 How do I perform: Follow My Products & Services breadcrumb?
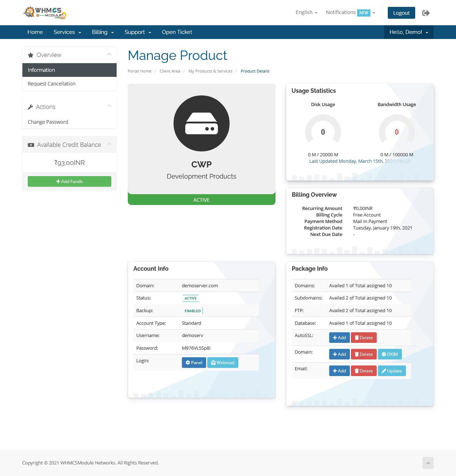(x=210, y=71)
